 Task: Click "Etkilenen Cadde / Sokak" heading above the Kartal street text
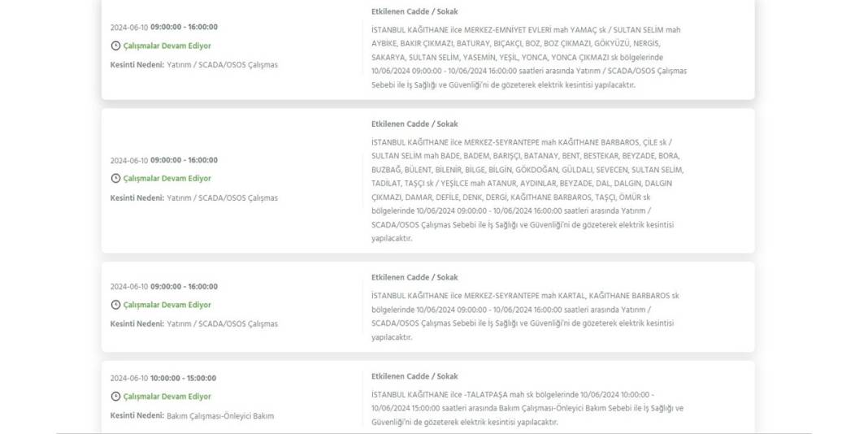[414, 278]
